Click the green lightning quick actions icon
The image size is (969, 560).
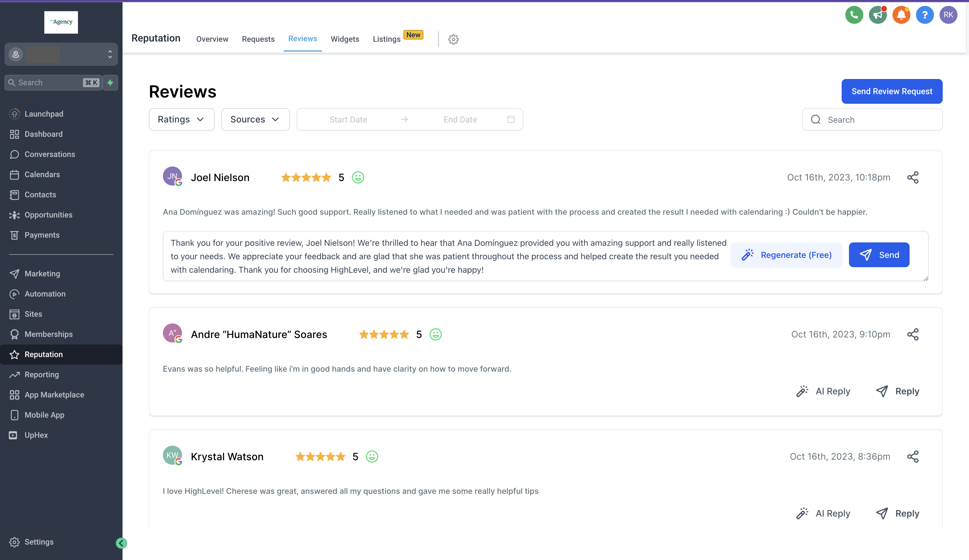coord(110,83)
